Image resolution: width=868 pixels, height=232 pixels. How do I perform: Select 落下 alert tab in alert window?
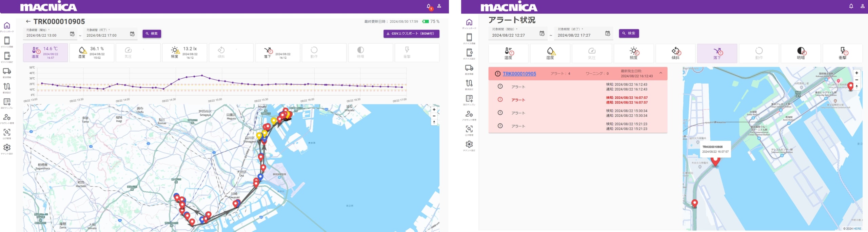point(717,54)
